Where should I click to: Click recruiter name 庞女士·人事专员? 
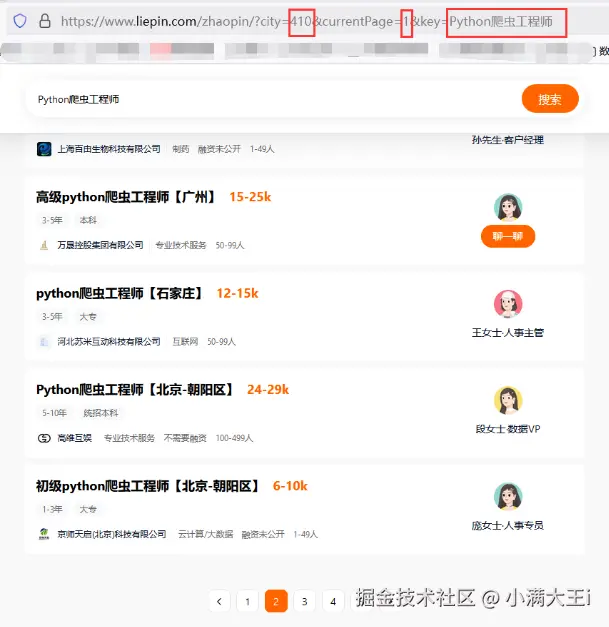pos(508,525)
